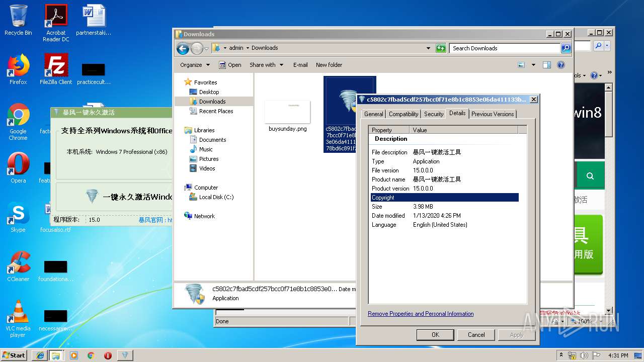This screenshot has height=362, width=644.
Task: Expand the Share with dropdown
Action: click(x=267, y=65)
